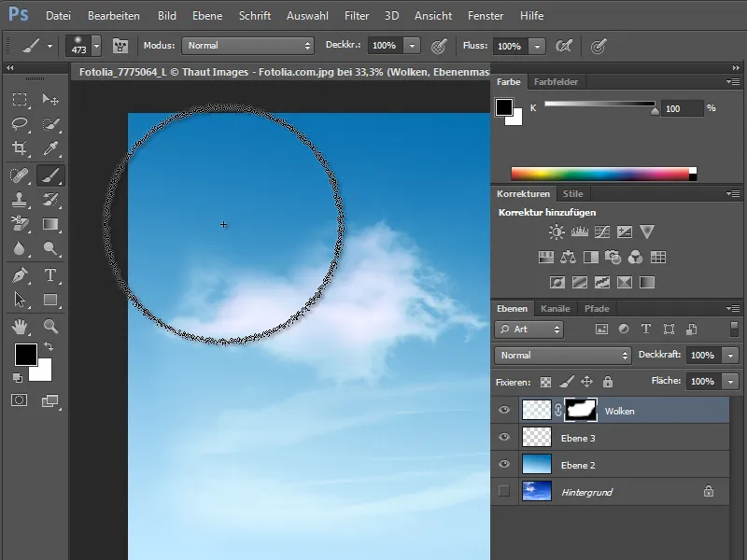Hide the Ebene 3 layer
The image size is (747, 560).
pos(505,437)
